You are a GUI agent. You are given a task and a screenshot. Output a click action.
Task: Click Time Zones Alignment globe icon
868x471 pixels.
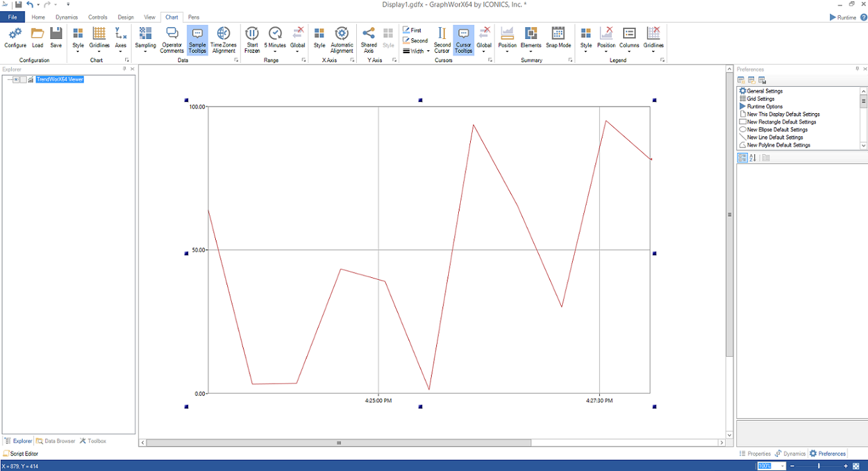pos(223,38)
